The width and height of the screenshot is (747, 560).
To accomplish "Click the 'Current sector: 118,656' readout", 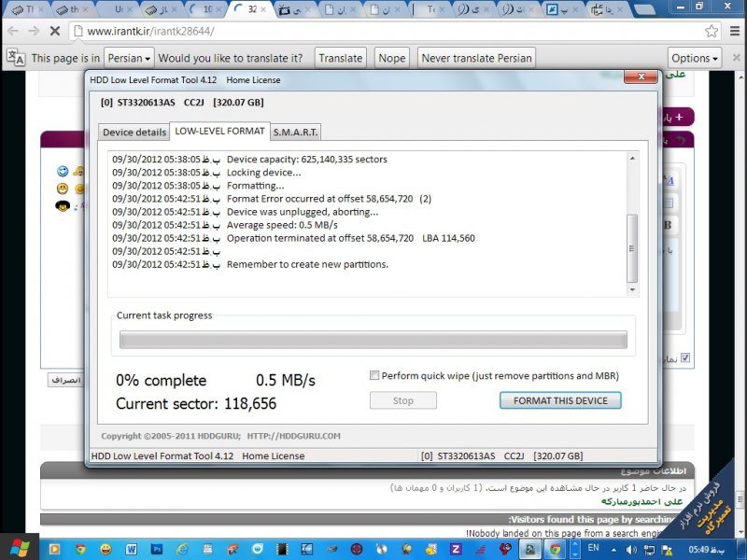I will (196, 404).
